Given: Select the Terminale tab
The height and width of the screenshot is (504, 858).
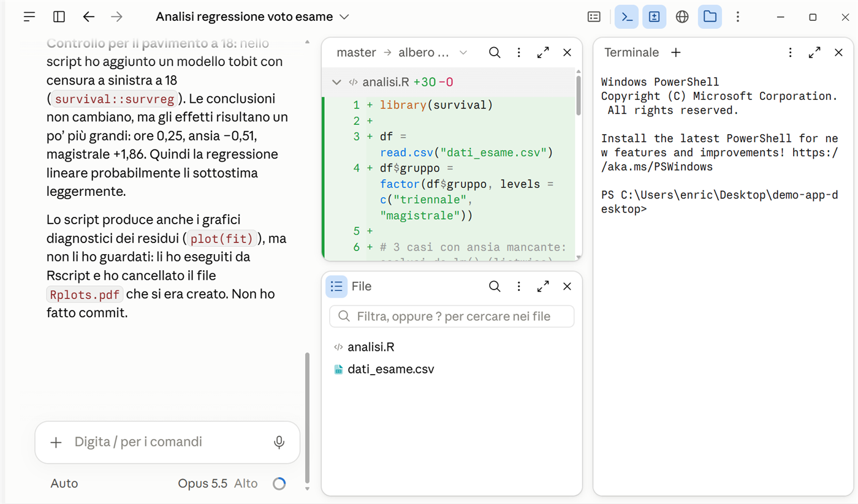Looking at the screenshot, I should pos(631,53).
